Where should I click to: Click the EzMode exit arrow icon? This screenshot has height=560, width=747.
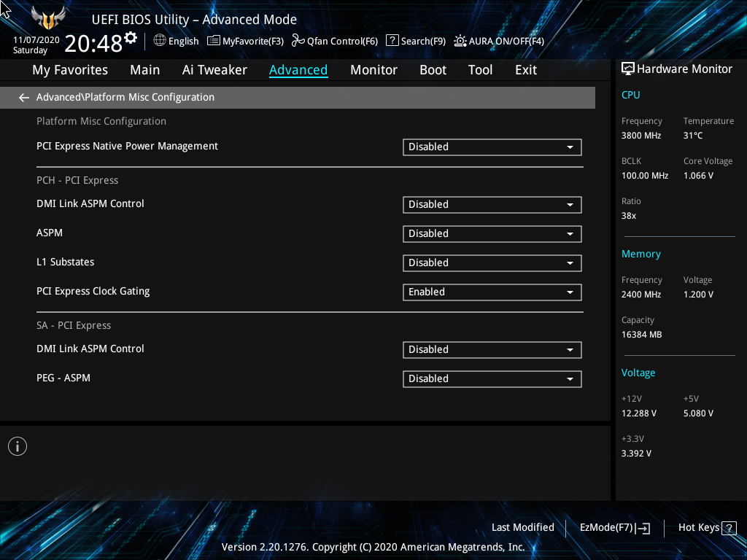pos(643,528)
